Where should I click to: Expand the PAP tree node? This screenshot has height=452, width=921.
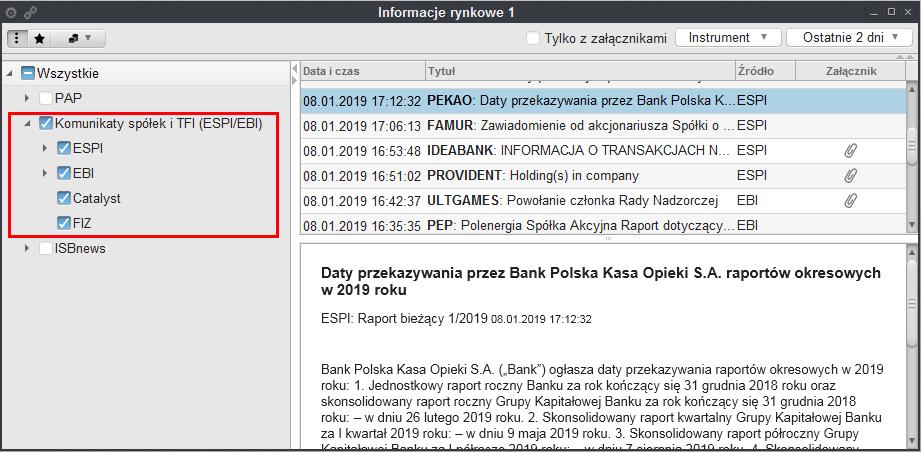point(26,98)
